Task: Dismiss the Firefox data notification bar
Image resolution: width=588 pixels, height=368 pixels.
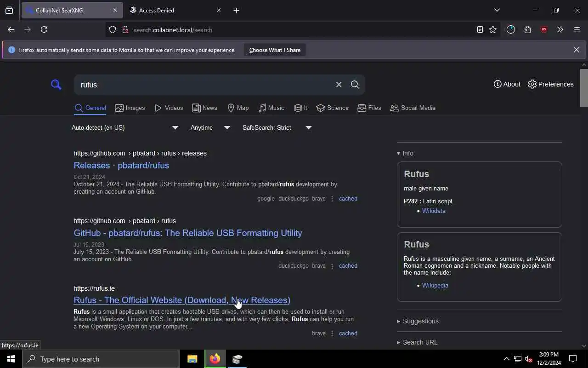Action: [576, 50]
